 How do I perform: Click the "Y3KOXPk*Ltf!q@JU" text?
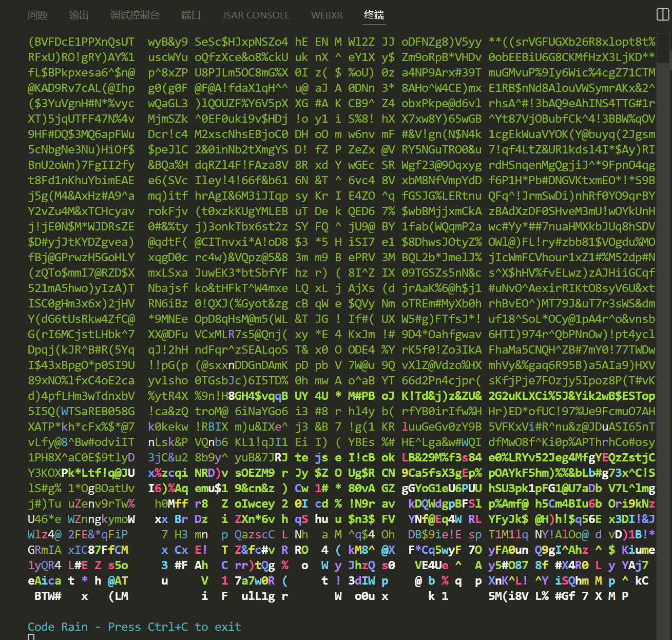pyautogui.click(x=81, y=473)
